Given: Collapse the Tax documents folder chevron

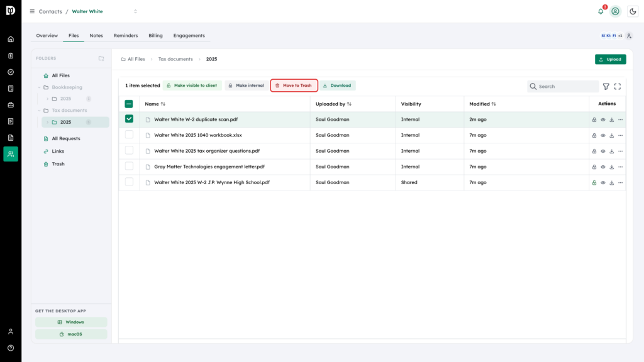Looking at the screenshot, I should tap(40, 111).
